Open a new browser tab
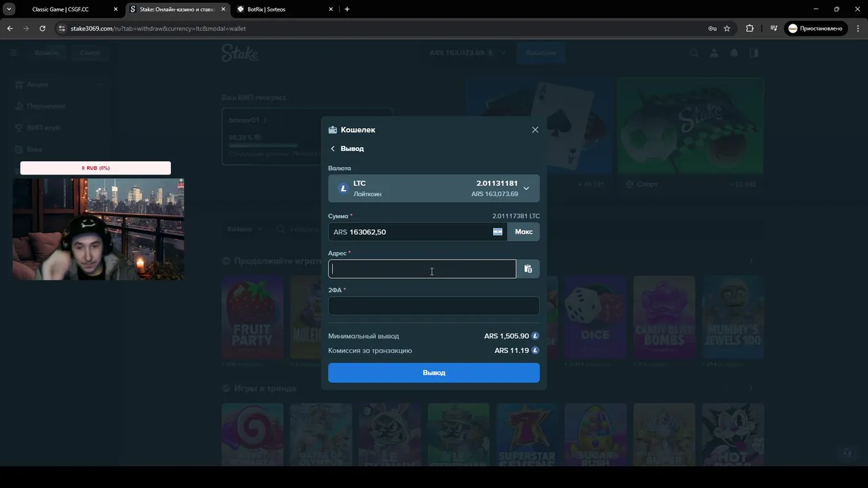 click(x=347, y=9)
